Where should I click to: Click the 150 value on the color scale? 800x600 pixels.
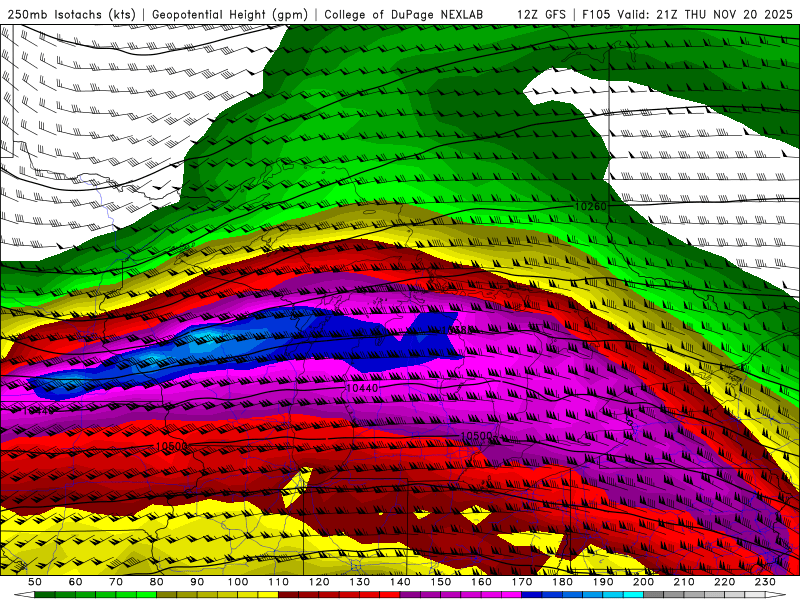(441, 582)
